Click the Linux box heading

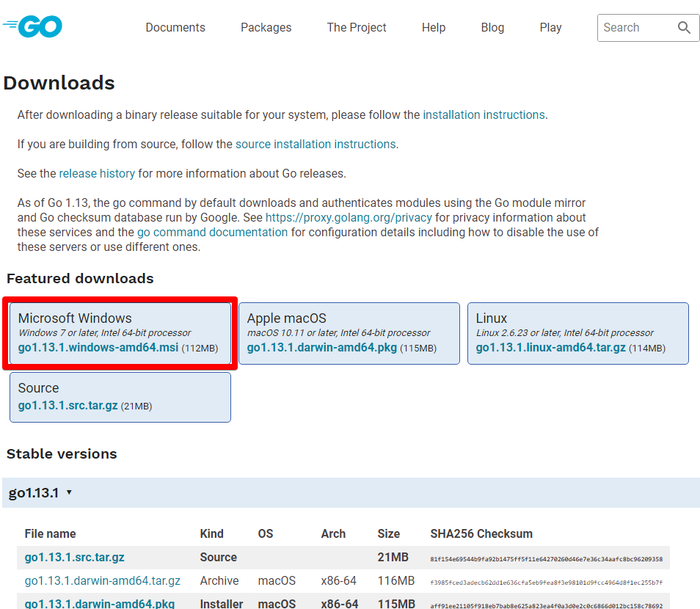tap(492, 318)
